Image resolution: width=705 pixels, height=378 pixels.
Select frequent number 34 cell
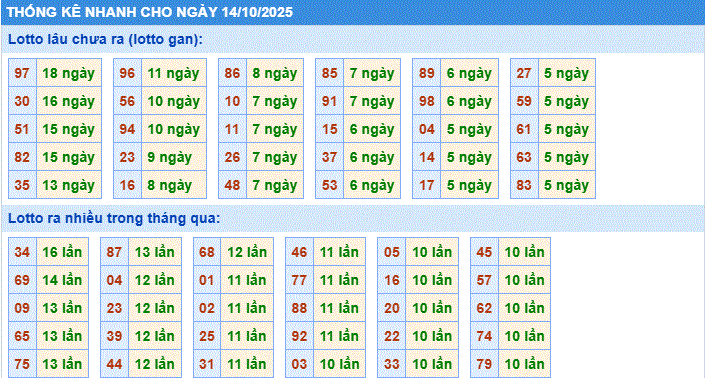pyautogui.click(x=22, y=252)
